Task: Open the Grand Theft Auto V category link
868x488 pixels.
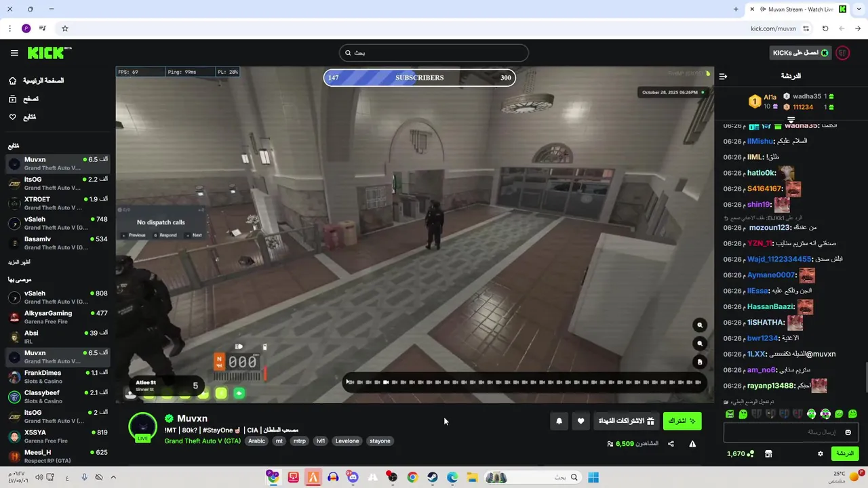Action: click(202, 441)
